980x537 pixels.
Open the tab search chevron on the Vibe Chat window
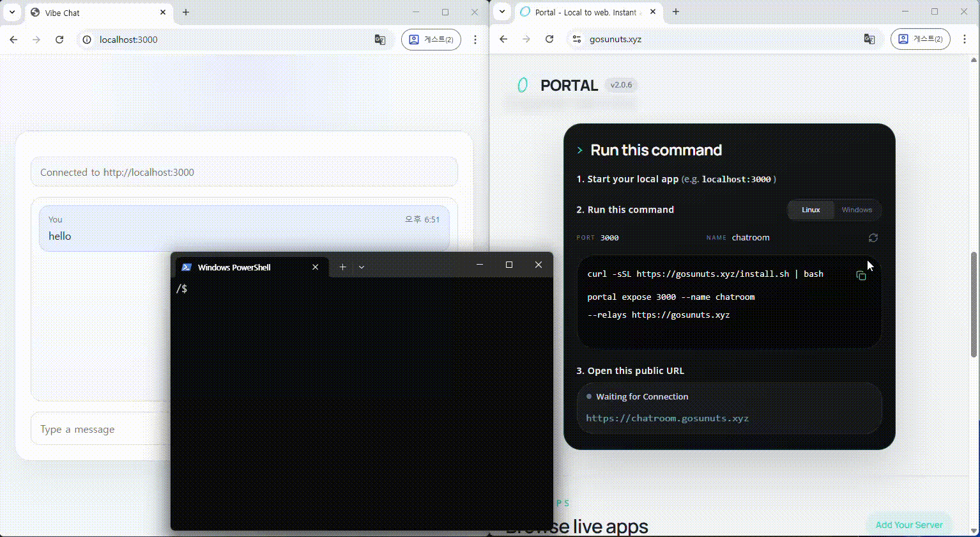point(10,12)
